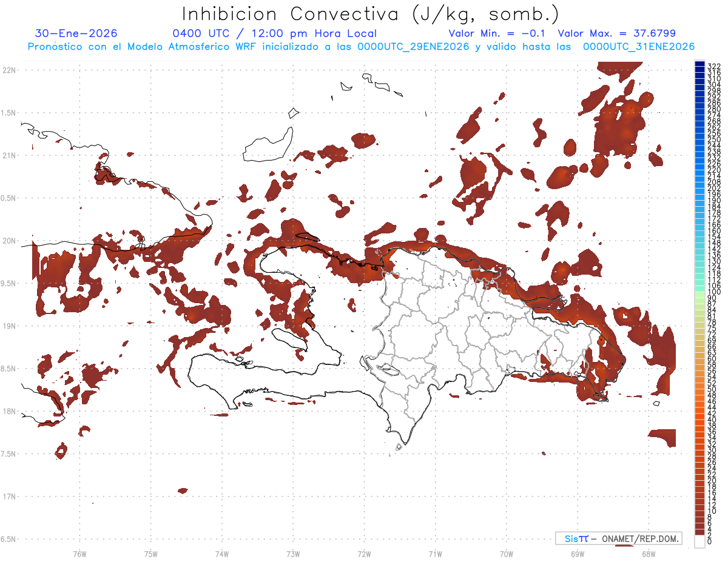Click the "18N" latitude label
Screen dimensions: 728x562
pos(9,411)
